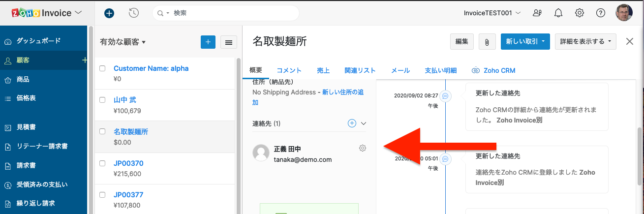The height and width of the screenshot is (214, 644).
Task: Open the settings gear in top bar
Action: point(580,13)
